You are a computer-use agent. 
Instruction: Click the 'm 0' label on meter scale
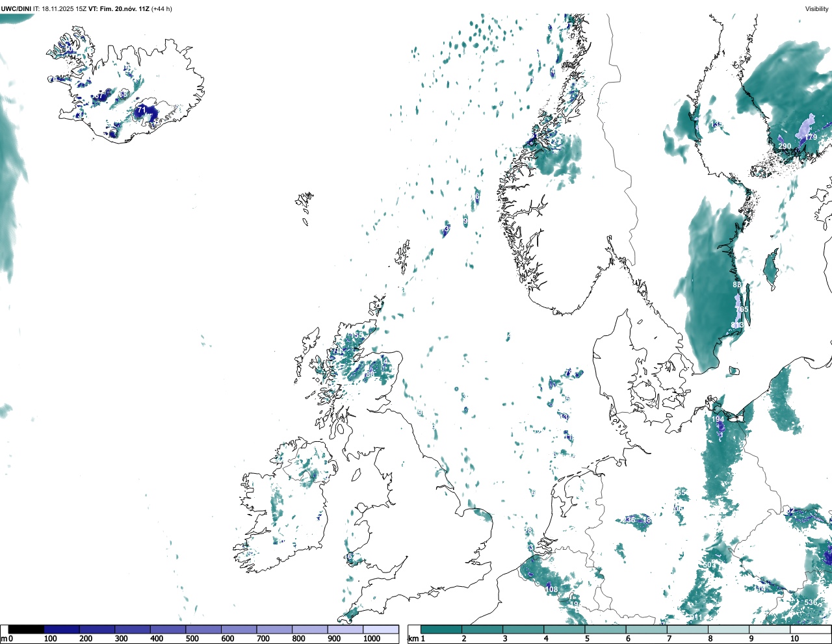[x=6, y=639]
